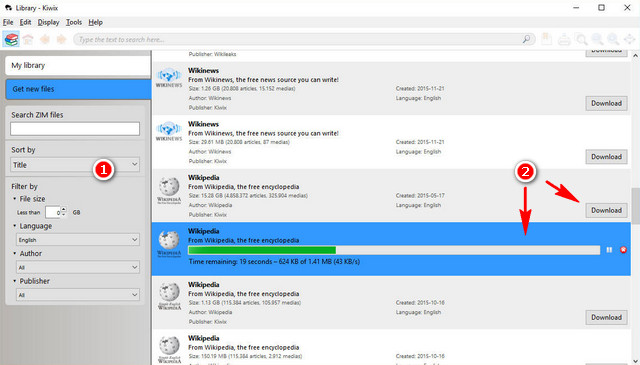Click the forward navigation arrow

point(62,40)
